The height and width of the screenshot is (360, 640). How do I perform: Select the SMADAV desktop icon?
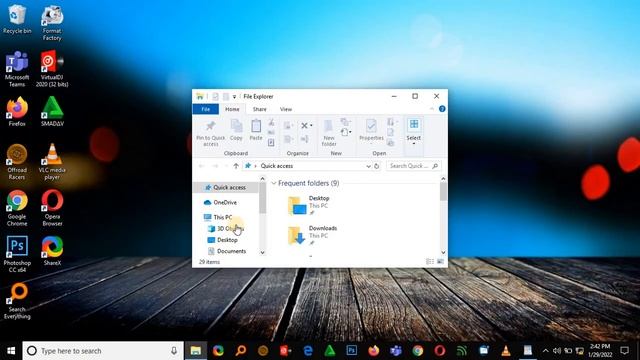click(x=52, y=111)
